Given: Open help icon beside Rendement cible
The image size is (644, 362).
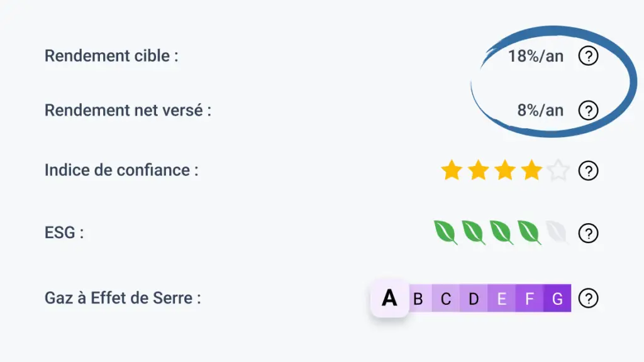Looking at the screenshot, I should [588, 56].
